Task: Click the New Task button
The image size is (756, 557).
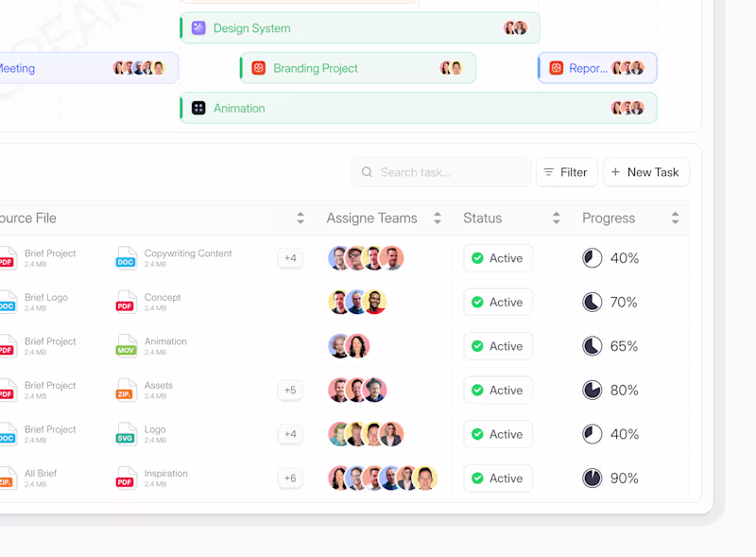Action: (x=646, y=172)
